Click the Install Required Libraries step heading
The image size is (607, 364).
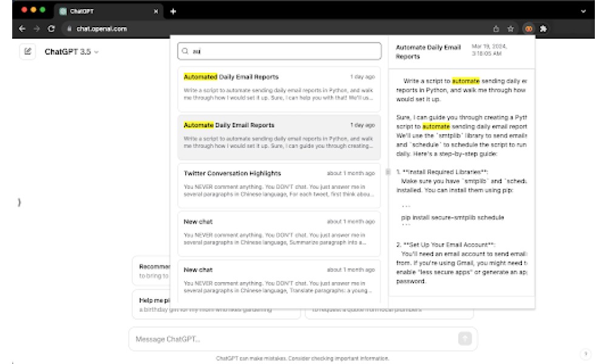[442, 172]
